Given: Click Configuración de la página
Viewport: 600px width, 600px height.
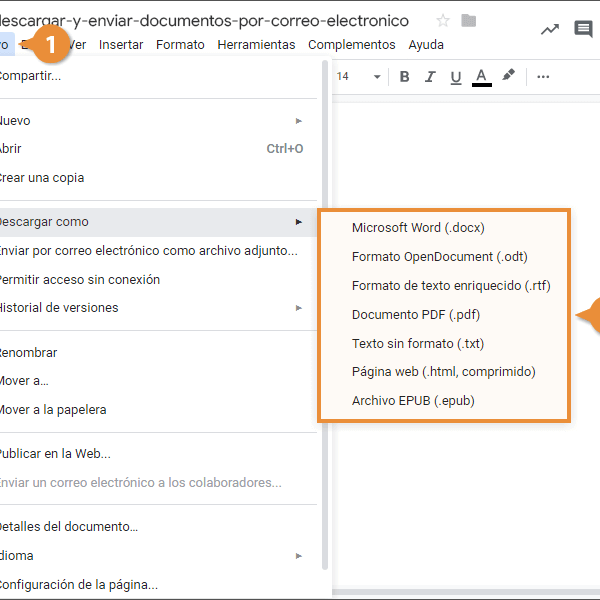Looking at the screenshot, I should pos(78,585).
